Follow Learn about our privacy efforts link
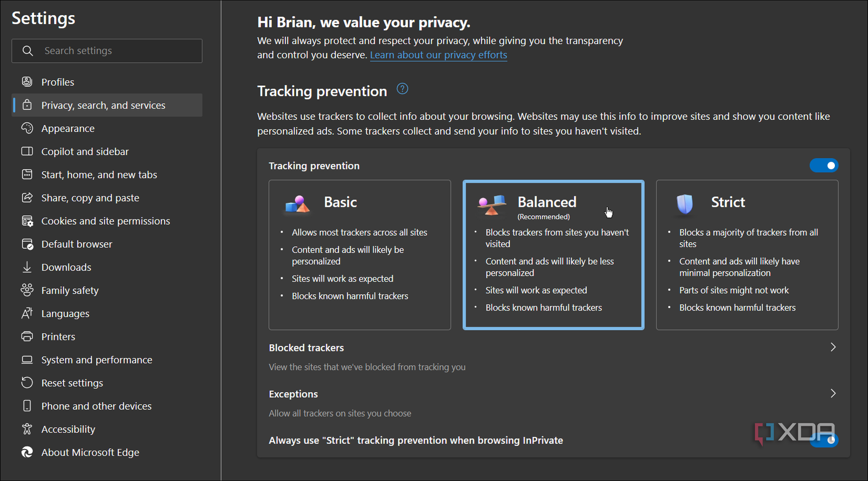Screen dimensions: 868x481 pyautogui.click(x=438, y=55)
